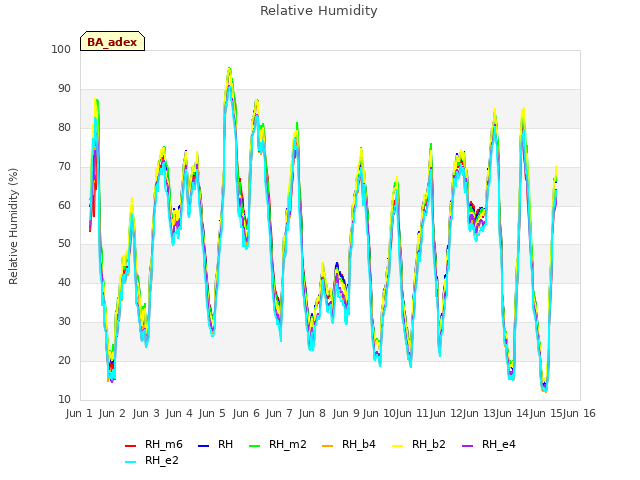Viewport: 640px width, 480px height.
Task: Click the 80 y-axis tick label
Action: click(64, 127)
